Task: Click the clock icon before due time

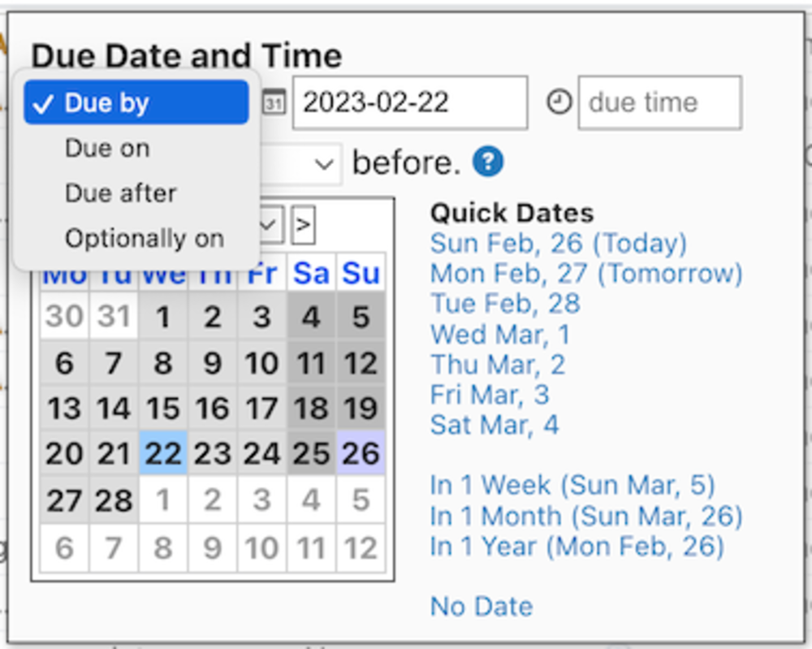Action: tap(559, 102)
